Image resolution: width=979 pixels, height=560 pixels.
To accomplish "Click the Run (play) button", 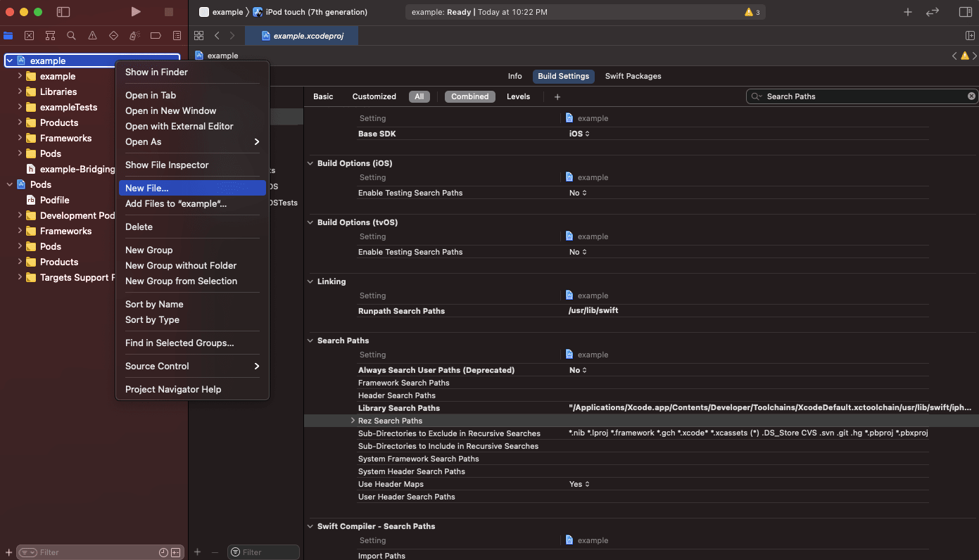I will click(136, 12).
